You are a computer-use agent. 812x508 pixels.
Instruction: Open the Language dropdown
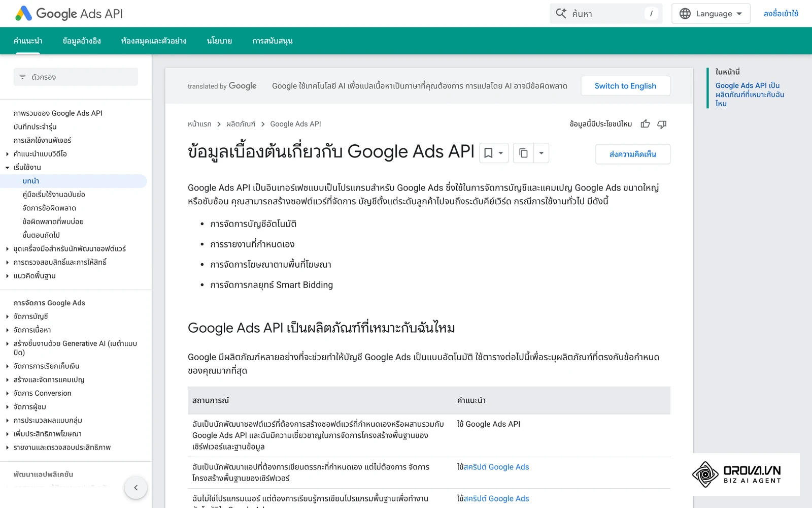[710, 14]
